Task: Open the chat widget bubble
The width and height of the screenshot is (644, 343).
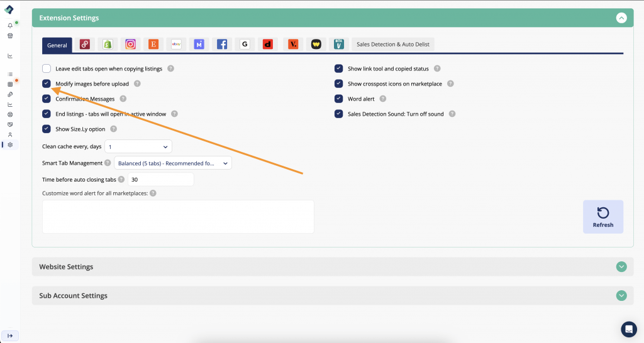Action: tap(629, 329)
